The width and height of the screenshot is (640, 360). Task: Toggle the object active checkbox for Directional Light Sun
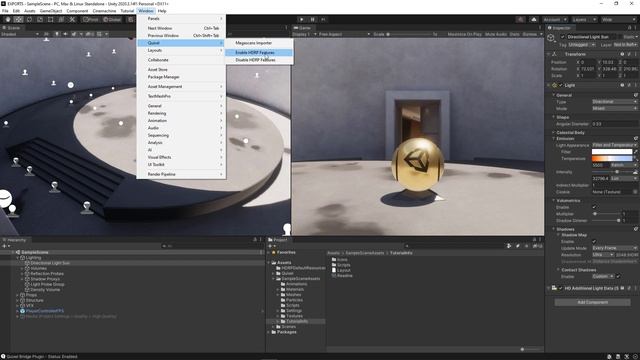pyautogui.click(x=562, y=37)
